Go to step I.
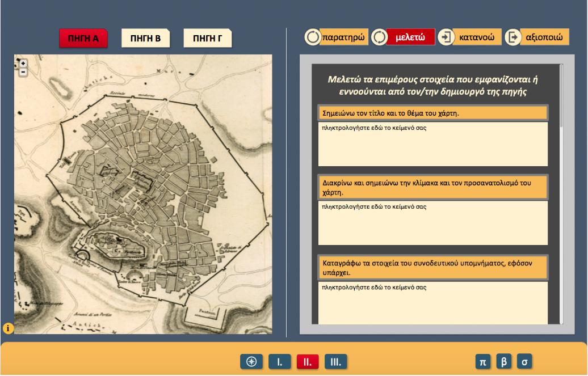This screenshot has height=376, width=588. click(279, 362)
